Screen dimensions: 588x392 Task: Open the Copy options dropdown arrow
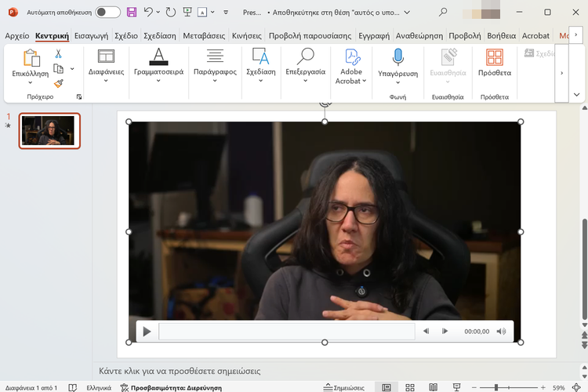point(72,69)
